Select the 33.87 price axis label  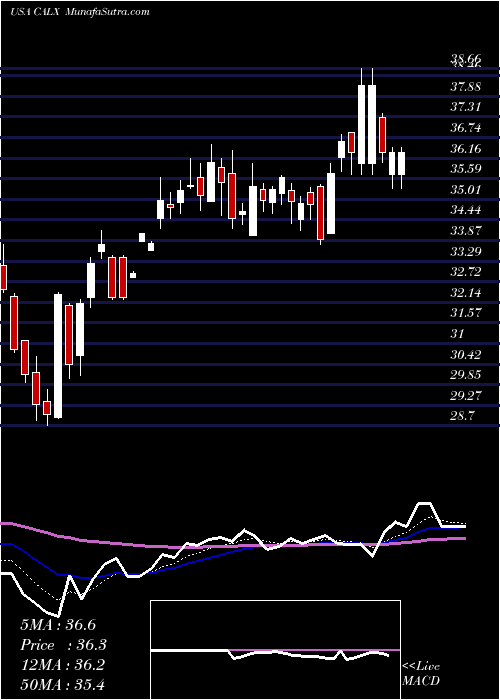click(466, 231)
